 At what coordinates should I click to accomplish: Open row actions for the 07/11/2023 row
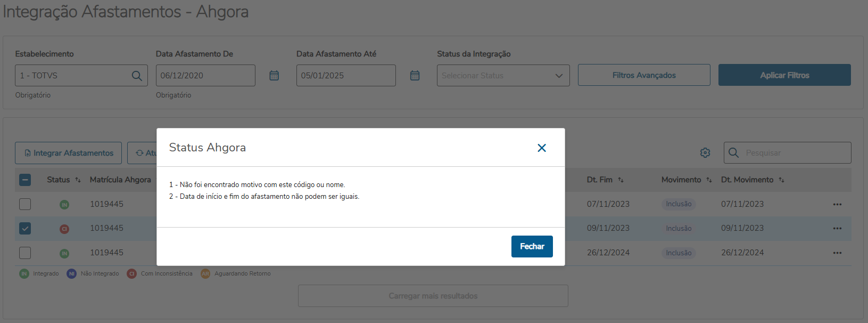(x=837, y=204)
